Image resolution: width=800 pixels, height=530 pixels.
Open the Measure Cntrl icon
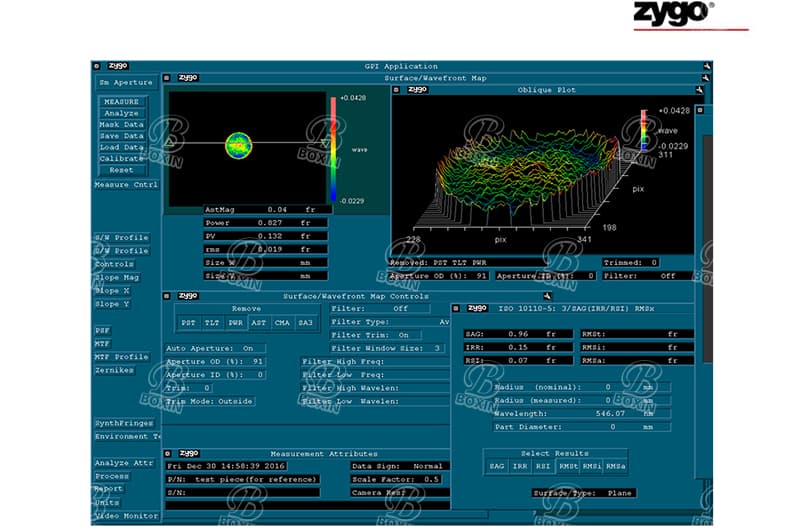coord(126,185)
